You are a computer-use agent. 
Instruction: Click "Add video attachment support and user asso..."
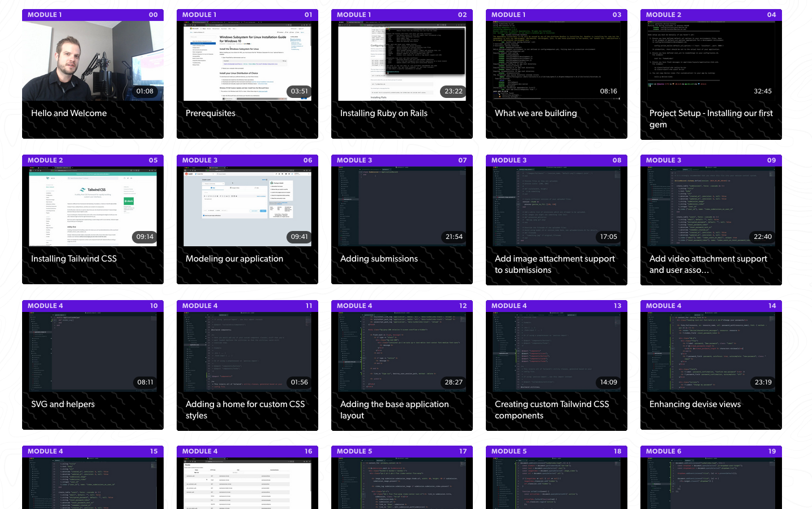[710, 264]
